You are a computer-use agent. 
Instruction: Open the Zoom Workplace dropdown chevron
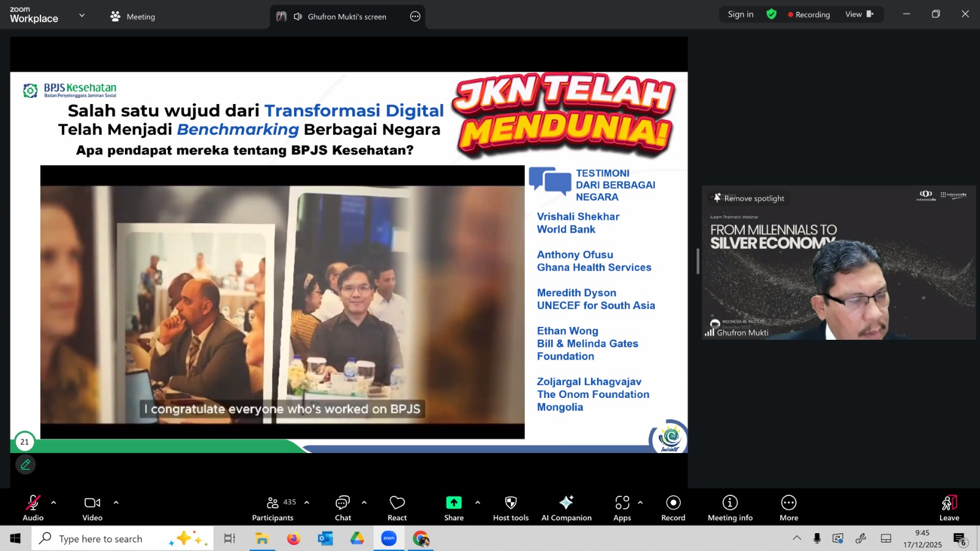(x=82, y=15)
